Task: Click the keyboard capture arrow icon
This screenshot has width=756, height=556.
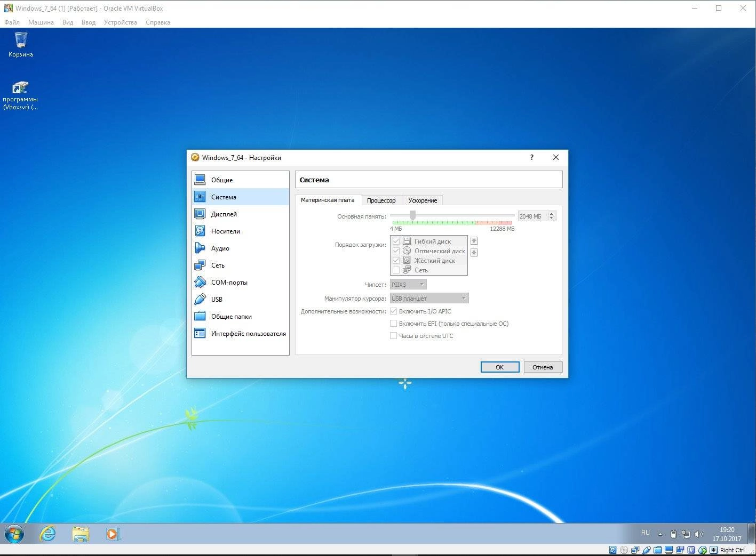Action: (x=714, y=550)
